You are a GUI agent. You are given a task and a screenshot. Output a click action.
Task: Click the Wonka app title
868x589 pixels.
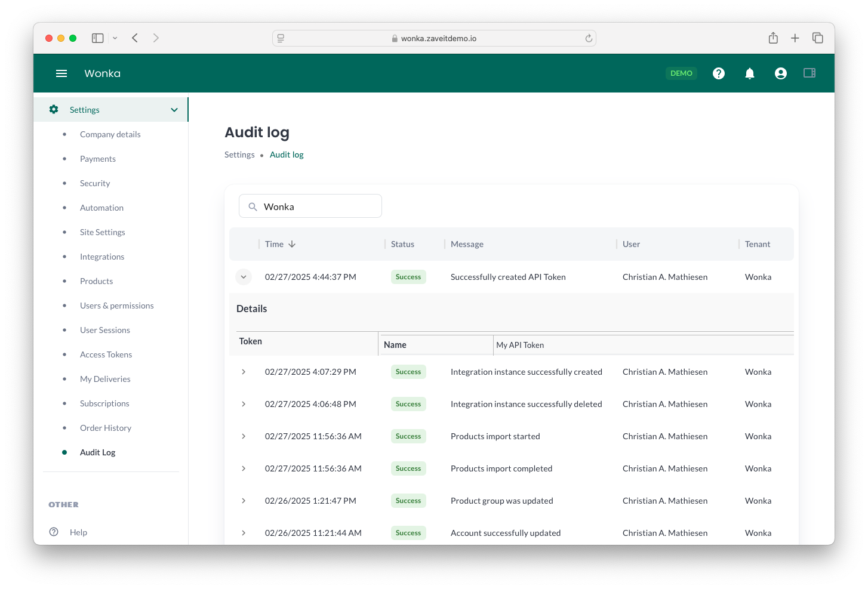pyautogui.click(x=103, y=73)
